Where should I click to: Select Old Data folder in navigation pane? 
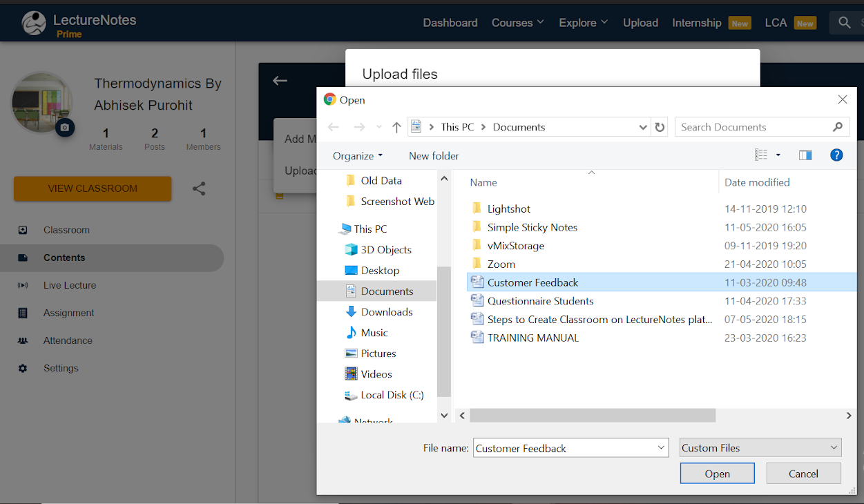click(374, 181)
